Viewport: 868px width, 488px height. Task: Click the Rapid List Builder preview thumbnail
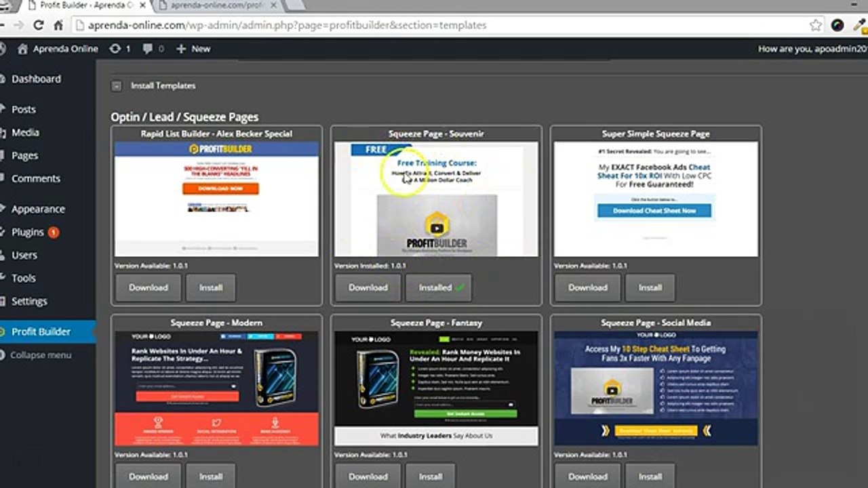pyautogui.click(x=216, y=199)
